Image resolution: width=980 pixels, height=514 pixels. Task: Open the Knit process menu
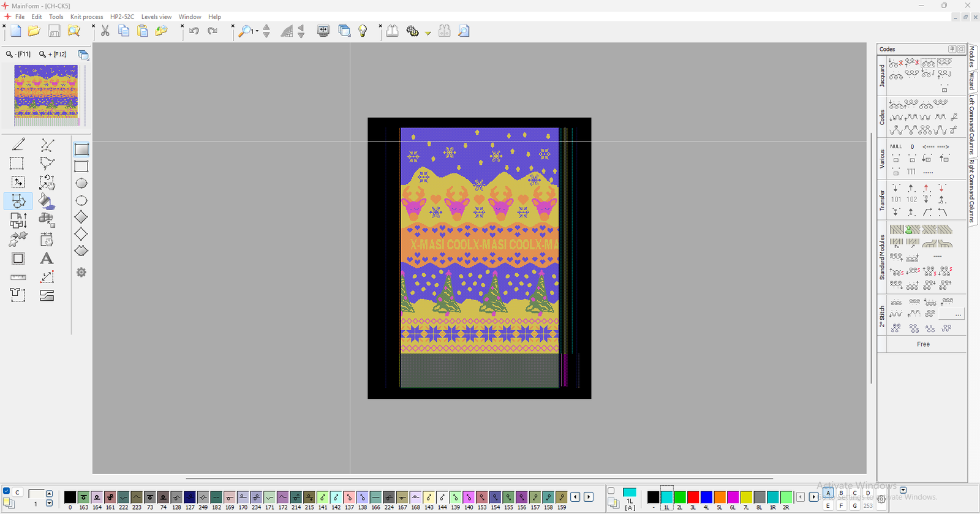coord(86,17)
